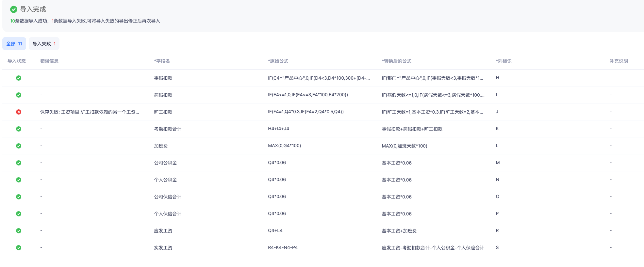Viewport: 644px width, 267px height.
Task: Click the status icon in 应发工资 row
Action: 19,231
